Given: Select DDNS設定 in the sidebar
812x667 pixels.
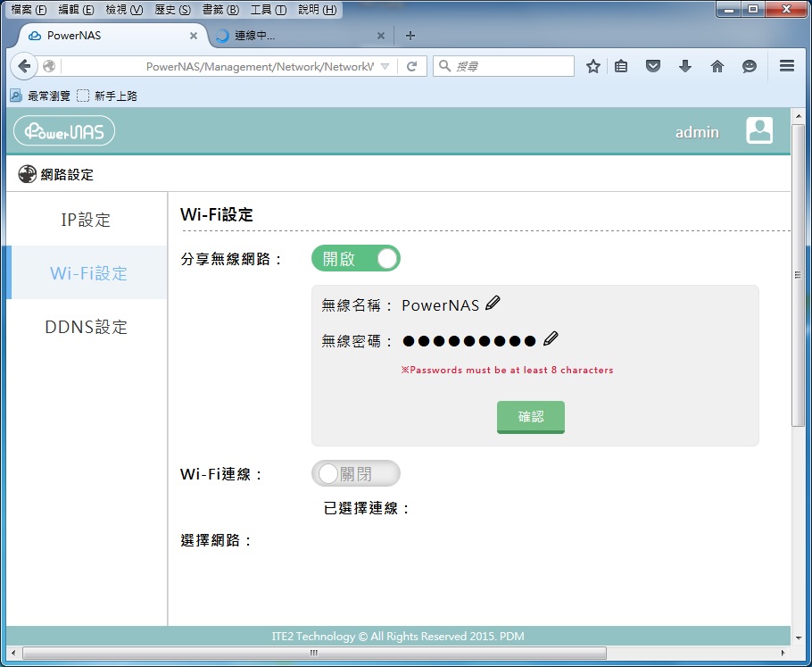Looking at the screenshot, I should pyautogui.click(x=86, y=327).
